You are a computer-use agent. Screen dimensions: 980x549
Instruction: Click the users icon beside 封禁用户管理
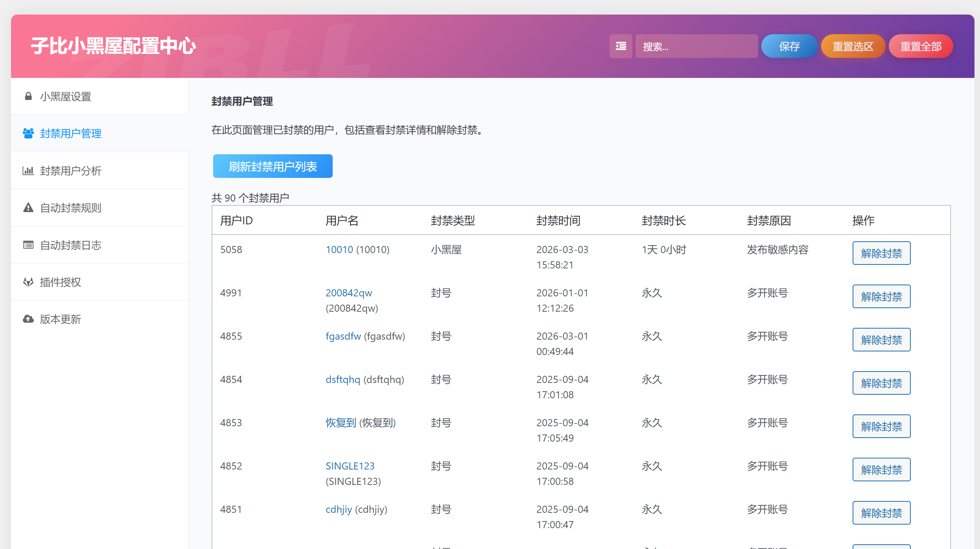tap(28, 133)
